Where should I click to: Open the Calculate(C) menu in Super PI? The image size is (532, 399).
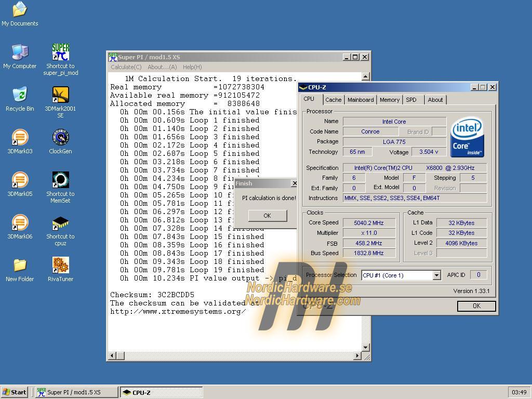pos(126,67)
